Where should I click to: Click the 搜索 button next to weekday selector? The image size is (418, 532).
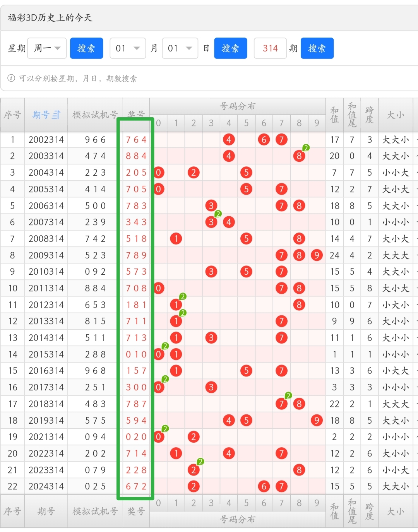86,48
